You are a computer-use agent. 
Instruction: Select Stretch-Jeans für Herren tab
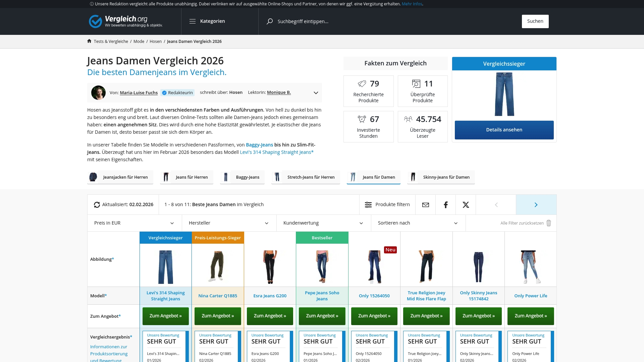pyautogui.click(x=306, y=177)
